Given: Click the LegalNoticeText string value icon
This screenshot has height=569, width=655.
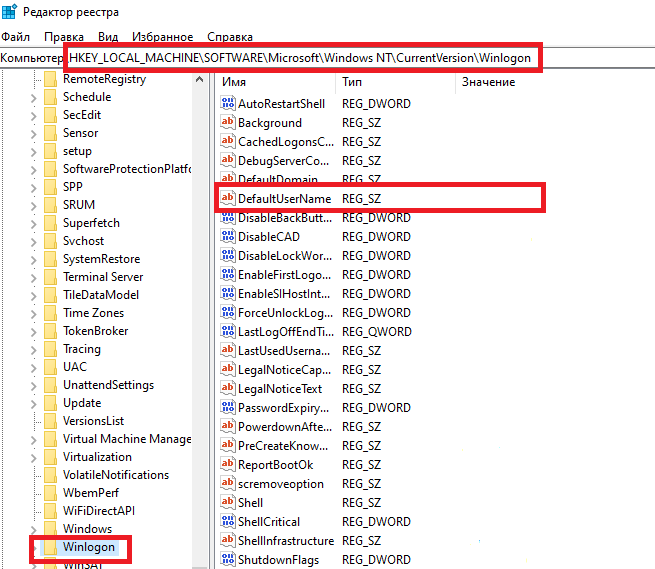Looking at the screenshot, I should tap(228, 389).
